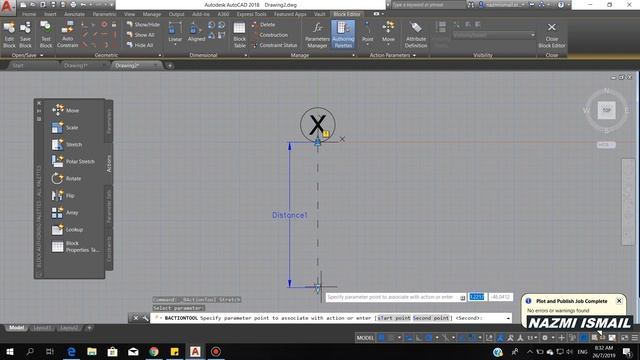Click the Save Block icon

pos(25,35)
